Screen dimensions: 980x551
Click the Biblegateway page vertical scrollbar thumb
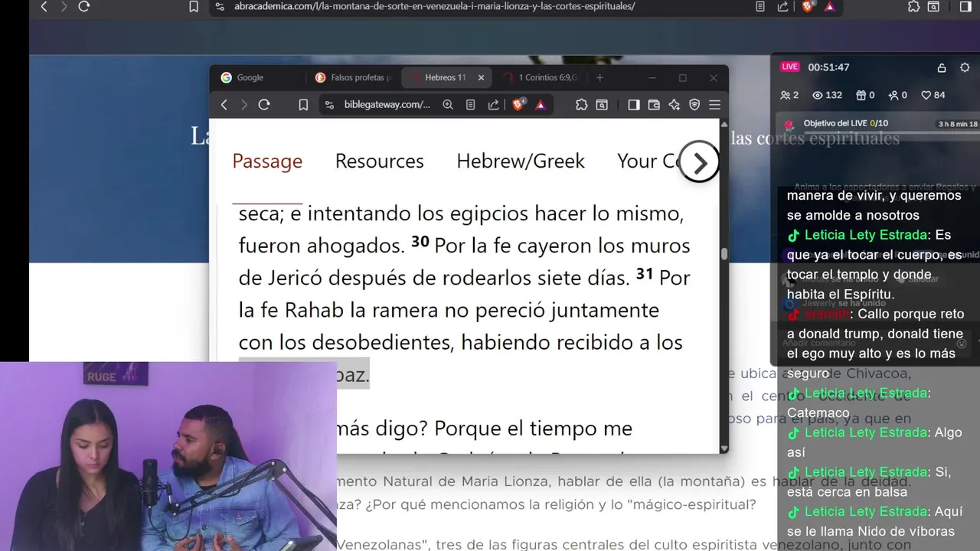724,254
